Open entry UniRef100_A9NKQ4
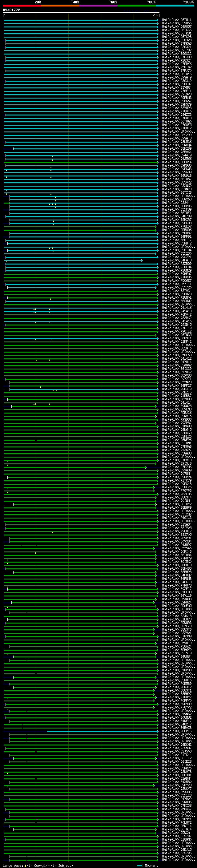 pos(176,145)
